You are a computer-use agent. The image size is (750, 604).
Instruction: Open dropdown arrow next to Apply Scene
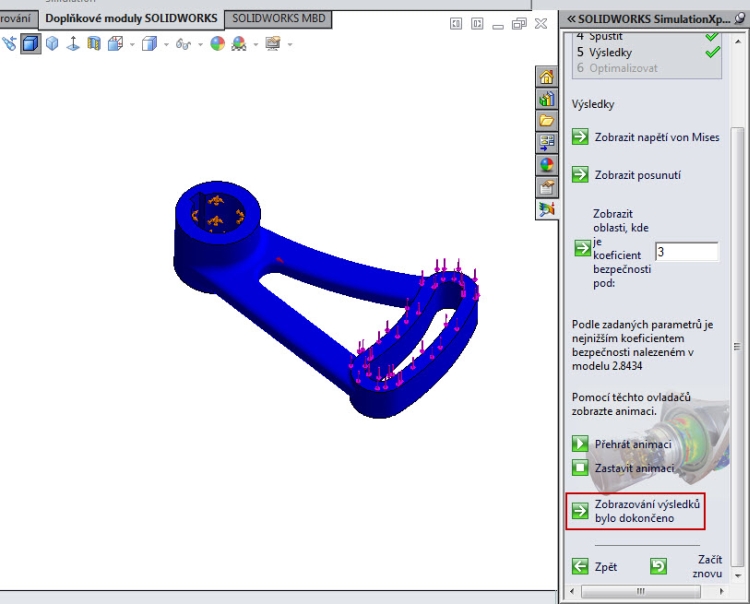point(255,44)
